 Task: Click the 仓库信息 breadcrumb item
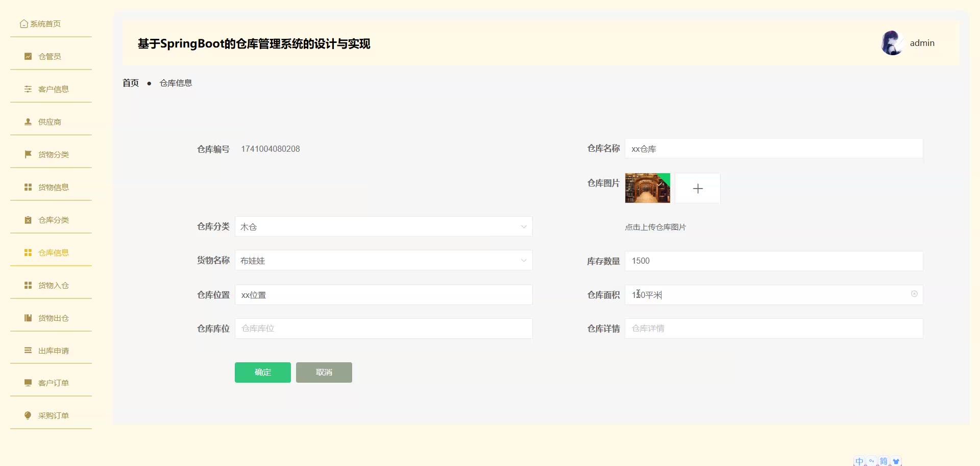click(176, 83)
